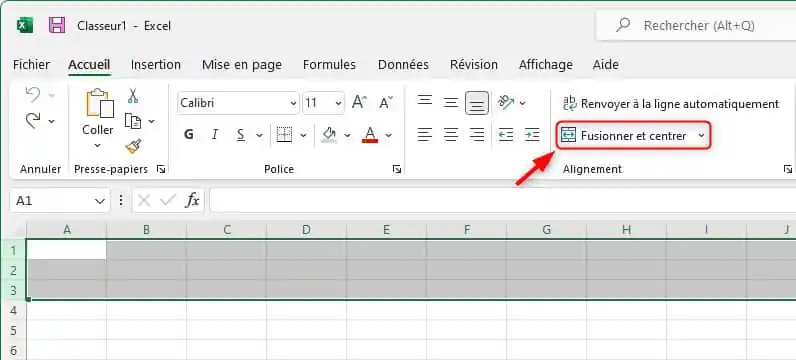Image resolution: width=796 pixels, height=360 pixels.
Task: Click the Coller paste clipboard icon
Action: coord(100,103)
